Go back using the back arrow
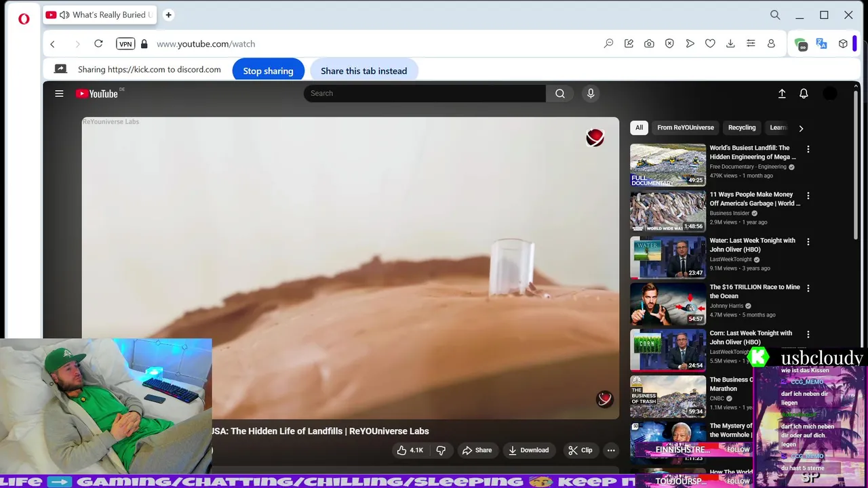This screenshot has width=868, height=488. [52, 44]
